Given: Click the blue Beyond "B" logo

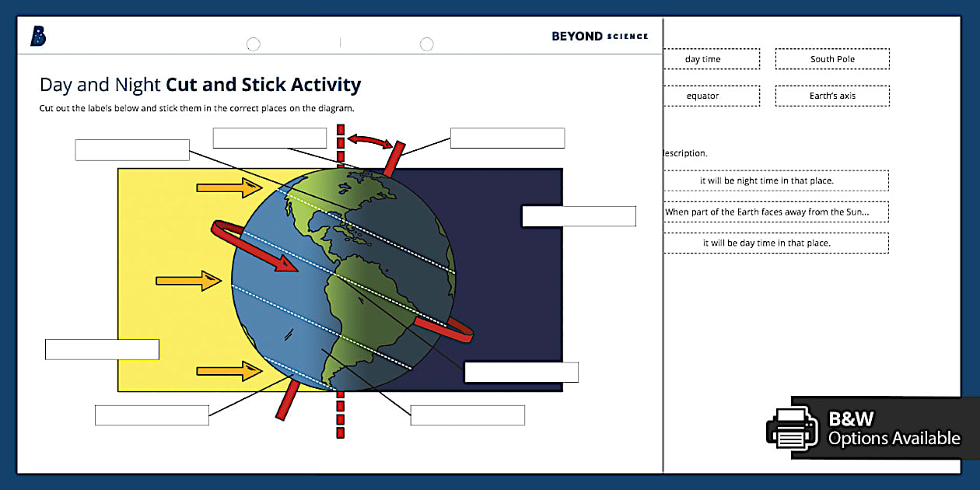Looking at the screenshot, I should tap(38, 36).
